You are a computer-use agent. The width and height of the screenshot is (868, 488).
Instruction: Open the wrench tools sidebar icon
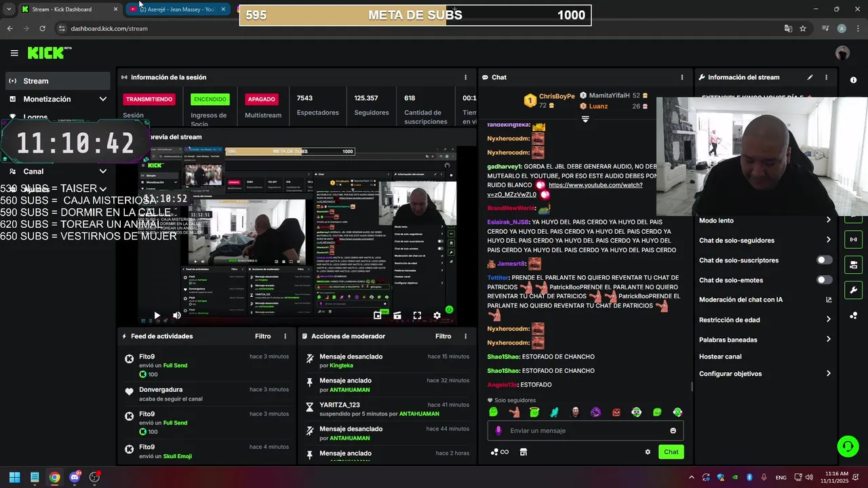pos(853,291)
